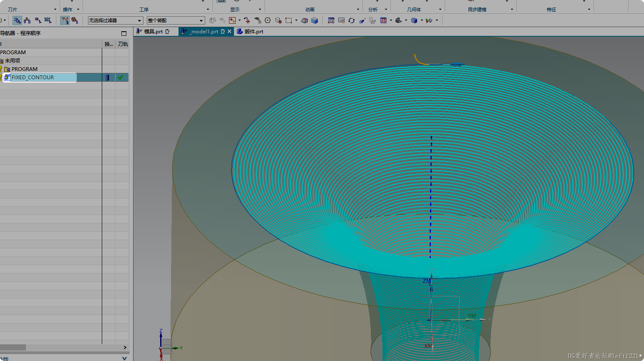Expand the 特征 ribbon group arrow

tap(589, 10)
